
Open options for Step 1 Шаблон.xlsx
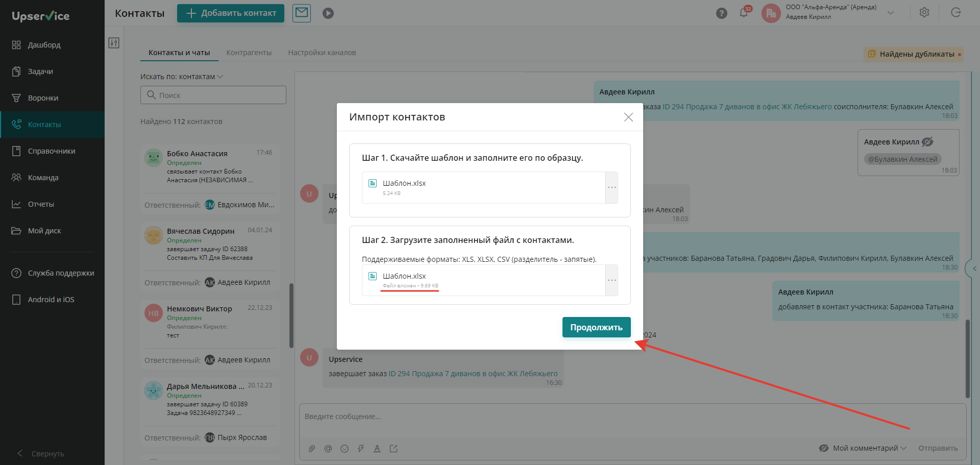[x=611, y=187]
